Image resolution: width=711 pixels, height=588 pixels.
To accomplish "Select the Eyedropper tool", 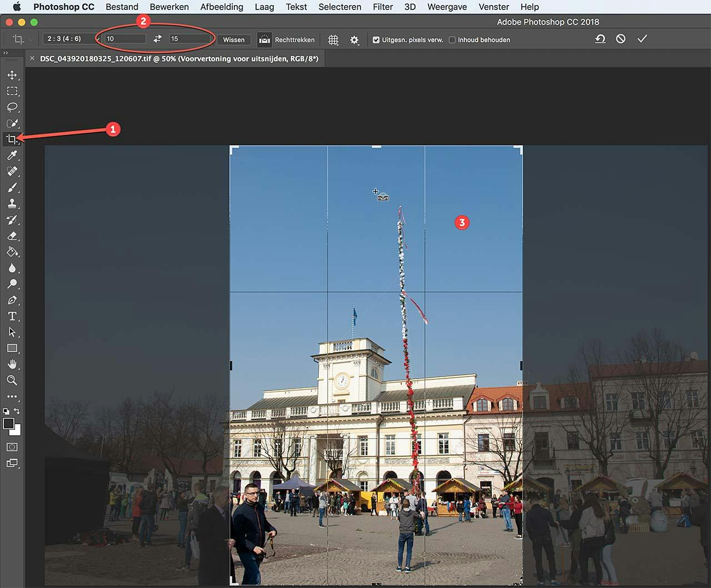I will [x=12, y=155].
